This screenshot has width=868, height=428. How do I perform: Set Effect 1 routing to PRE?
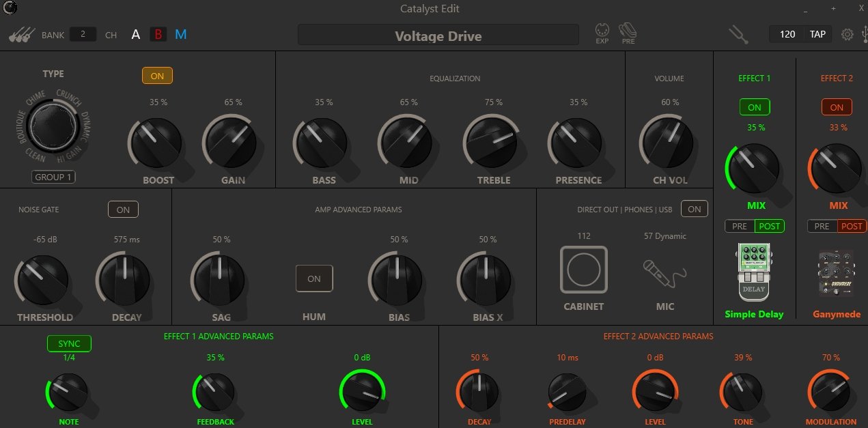click(740, 226)
